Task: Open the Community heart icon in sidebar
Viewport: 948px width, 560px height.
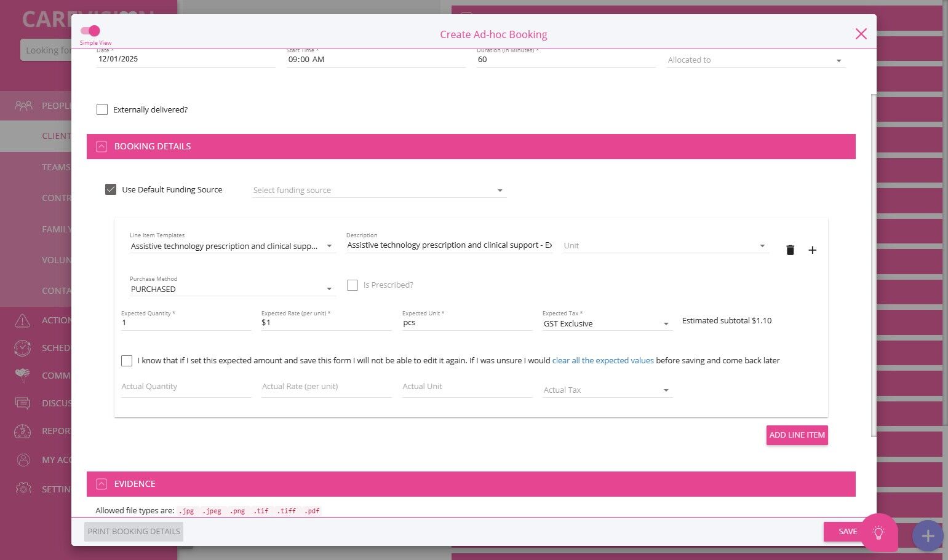Action: (x=22, y=376)
